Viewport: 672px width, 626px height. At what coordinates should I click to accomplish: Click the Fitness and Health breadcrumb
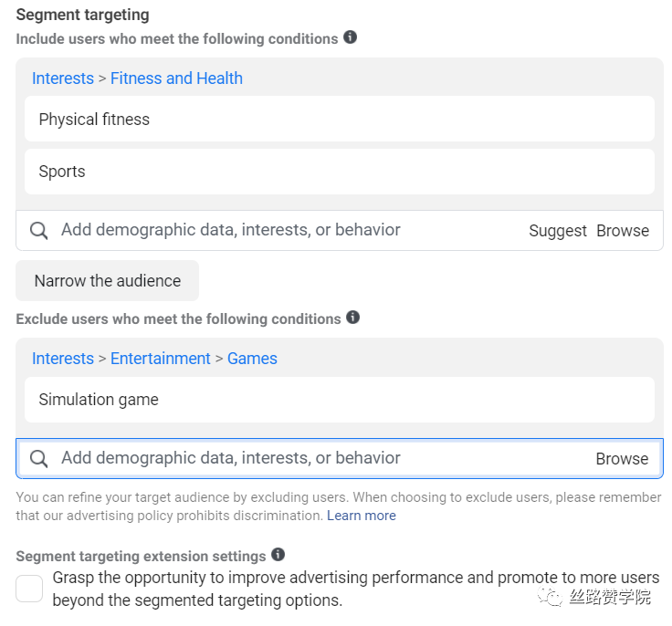pyautogui.click(x=176, y=78)
